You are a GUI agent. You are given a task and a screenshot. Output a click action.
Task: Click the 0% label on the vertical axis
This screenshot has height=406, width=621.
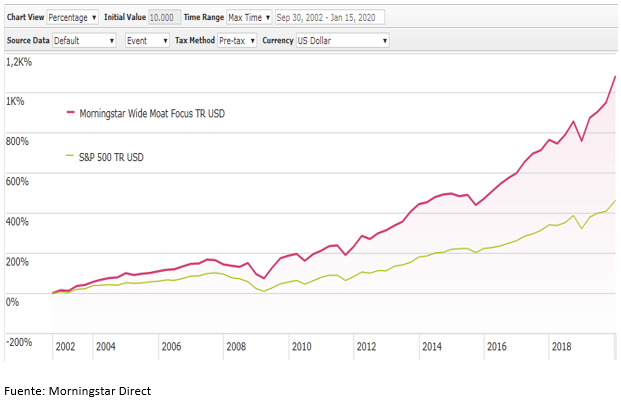click(x=12, y=301)
